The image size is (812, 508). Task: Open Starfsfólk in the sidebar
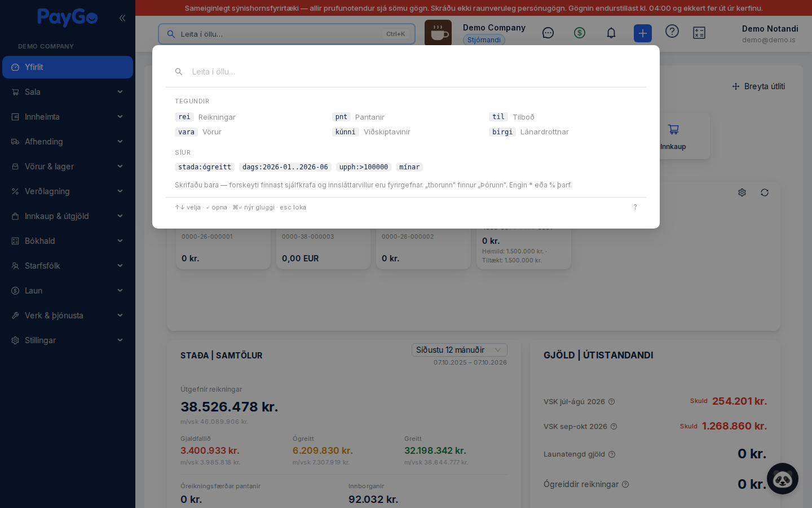(68, 266)
